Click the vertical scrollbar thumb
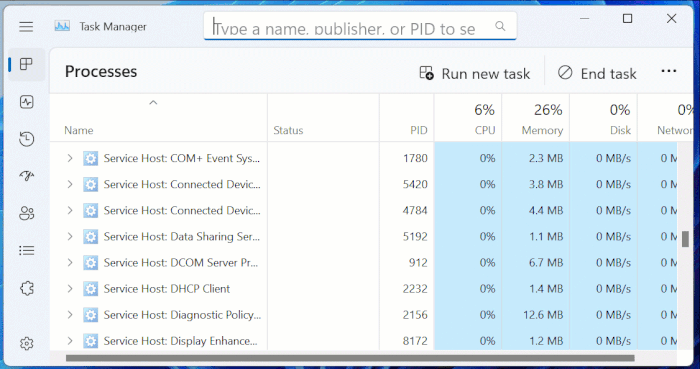The width and height of the screenshot is (700, 369). tap(685, 239)
